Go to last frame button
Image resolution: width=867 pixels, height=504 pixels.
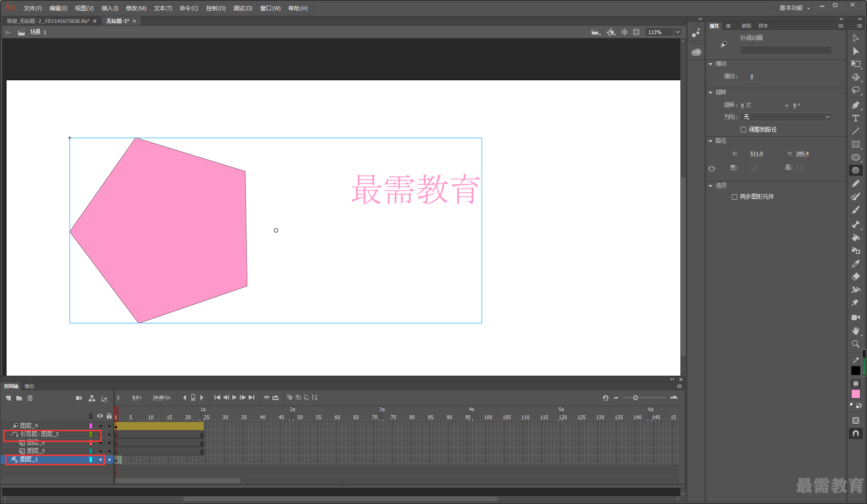(x=252, y=398)
